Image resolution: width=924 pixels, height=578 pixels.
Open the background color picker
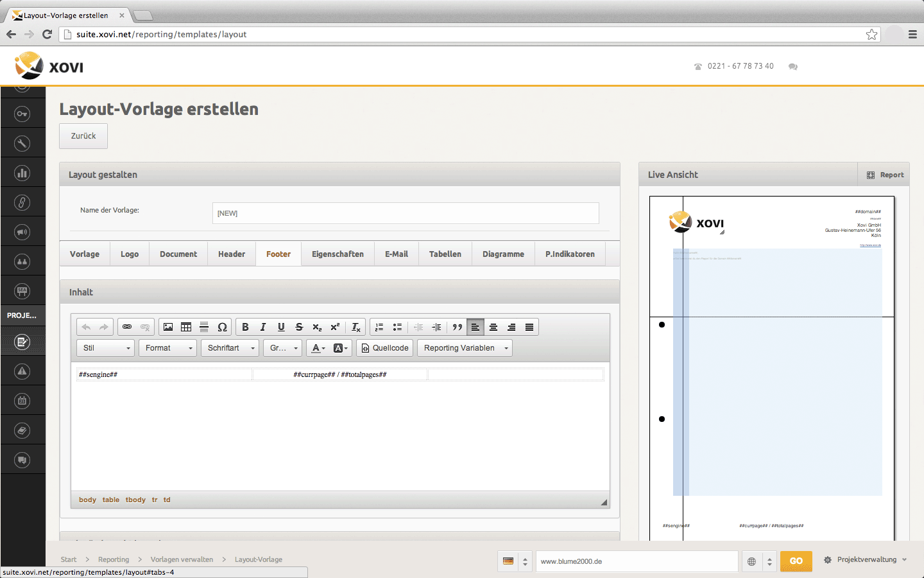tap(341, 348)
